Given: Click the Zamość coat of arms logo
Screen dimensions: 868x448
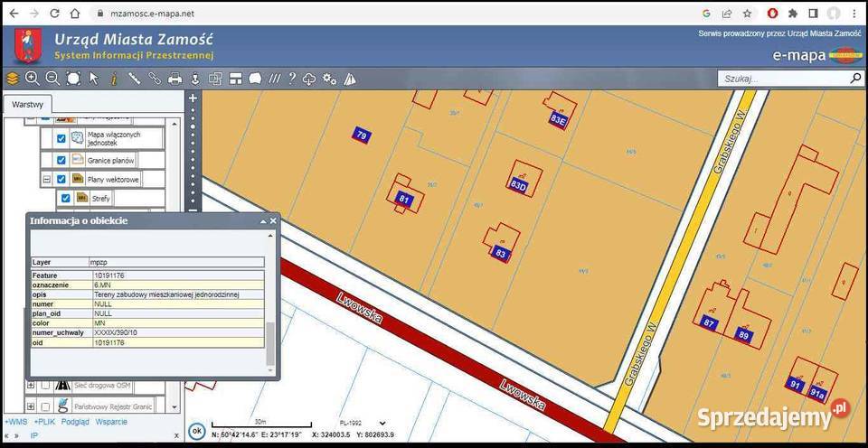Looking at the screenshot, I should [26, 46].
